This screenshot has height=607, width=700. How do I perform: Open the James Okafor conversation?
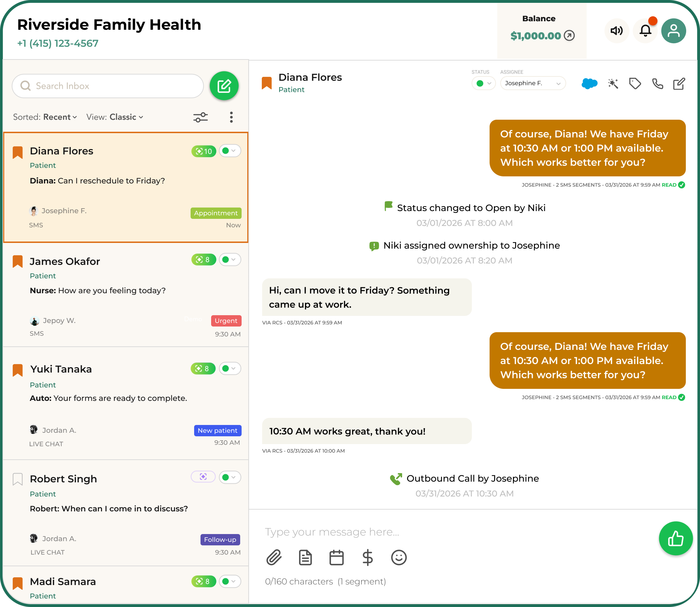(126, 295)
